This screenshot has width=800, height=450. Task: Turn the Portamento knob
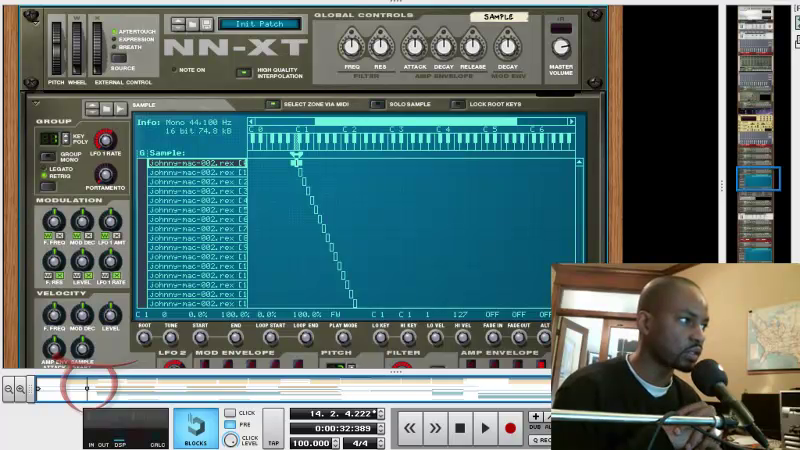point(105,174)
